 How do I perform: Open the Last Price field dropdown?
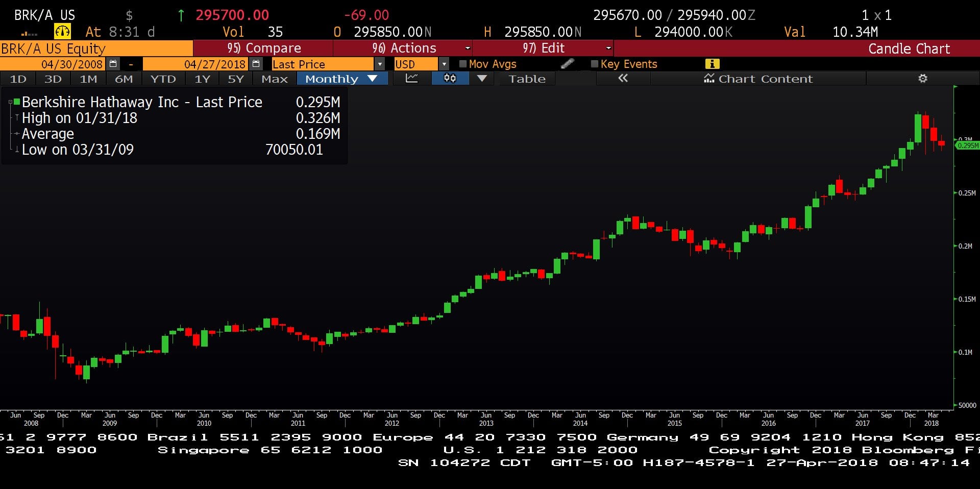(379, 64)
